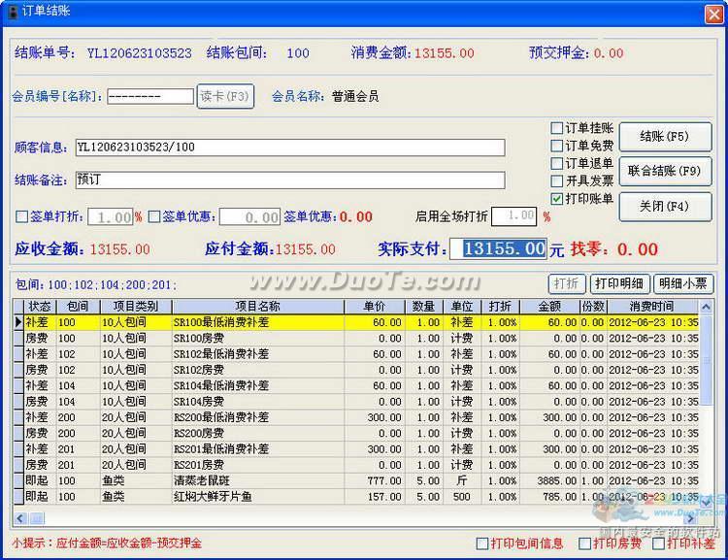Click the vertical scrollbar thumb of the table
This screenshot has width=728, height=560.
(707, 360)
